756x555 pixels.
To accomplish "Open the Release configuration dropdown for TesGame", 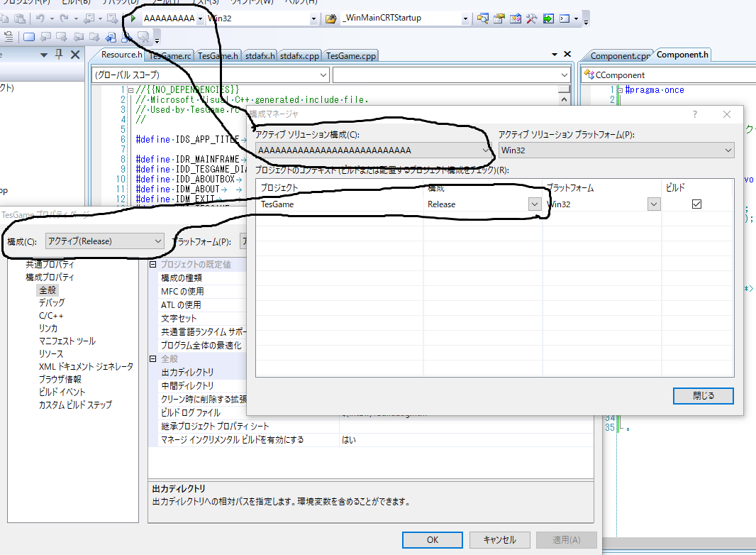I will tap(534, 204).
